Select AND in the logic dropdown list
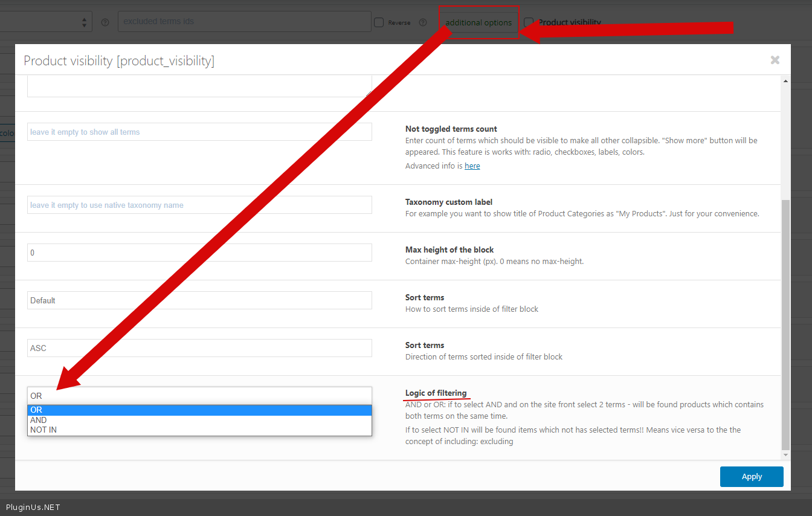 [199, 420]
